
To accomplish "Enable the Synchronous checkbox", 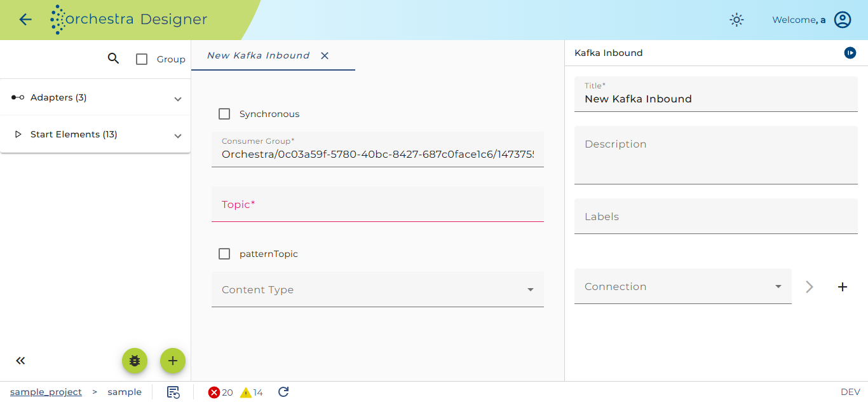I will (x=224, y=114).
